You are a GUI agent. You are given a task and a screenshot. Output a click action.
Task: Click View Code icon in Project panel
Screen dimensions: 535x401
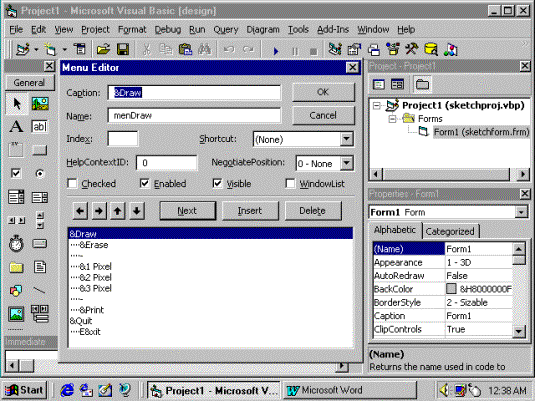pyautogui.click(x=379, y=84)
